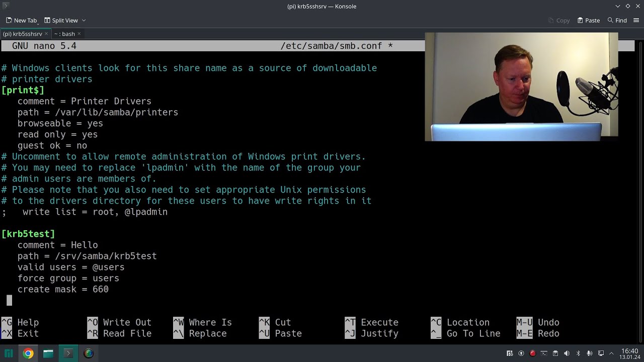Expand the hidden system tray icons
Screen dimensions: 644x362
point(611,353)
